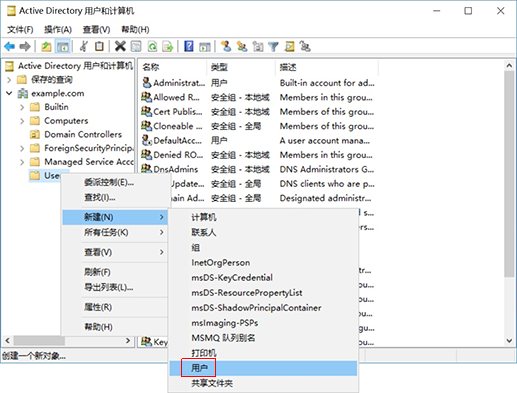Click the Help question mark icon
517x393 pixels.
click(x=189, y=46)
